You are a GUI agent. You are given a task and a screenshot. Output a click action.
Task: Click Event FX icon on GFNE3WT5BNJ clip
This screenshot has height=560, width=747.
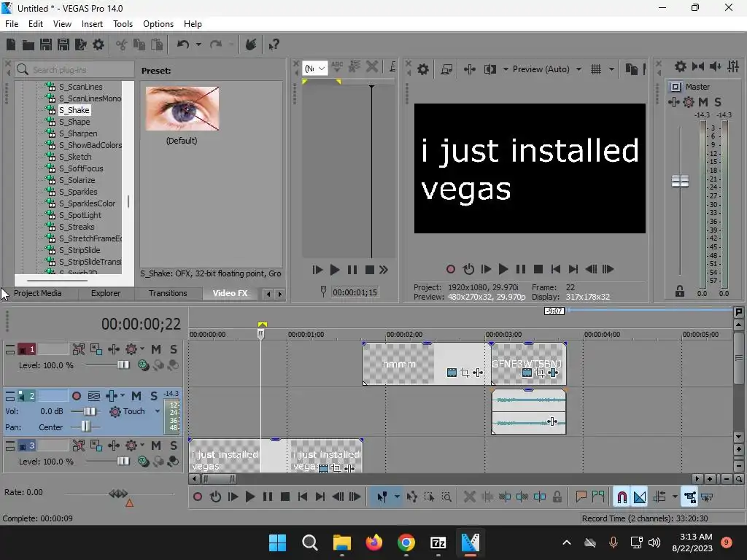point(553,373)
